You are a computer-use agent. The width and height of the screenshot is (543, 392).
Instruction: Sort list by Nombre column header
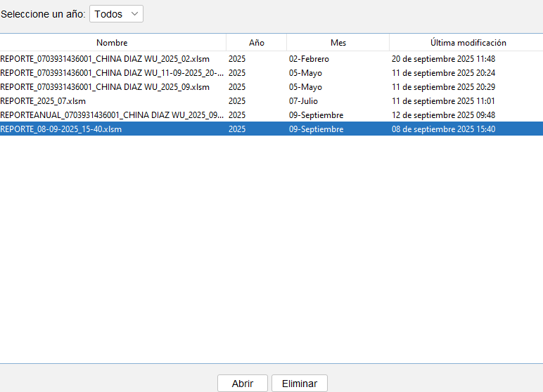[x=113, y=43]
